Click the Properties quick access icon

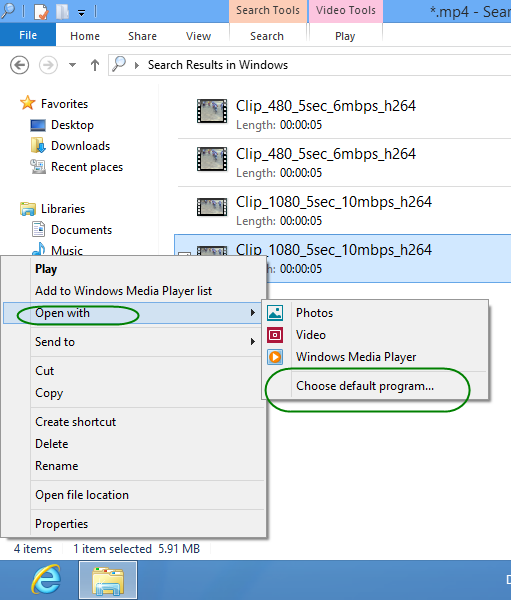point(41,11)
